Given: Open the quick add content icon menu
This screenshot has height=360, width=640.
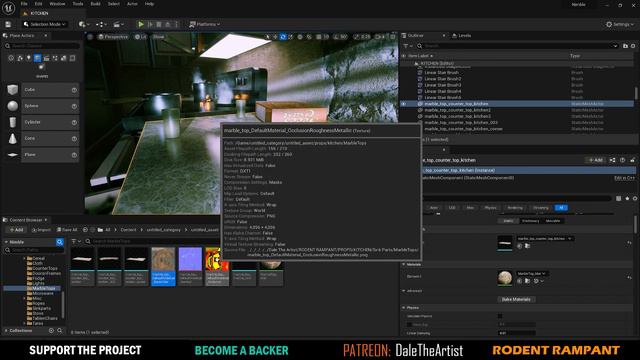Looking at the screenshot, I should (84, 24).
